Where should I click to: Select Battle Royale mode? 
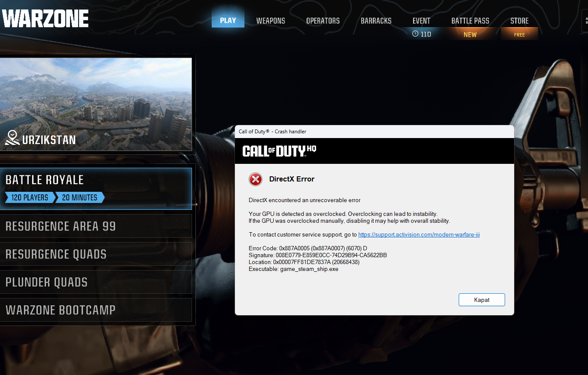[96, 188]
